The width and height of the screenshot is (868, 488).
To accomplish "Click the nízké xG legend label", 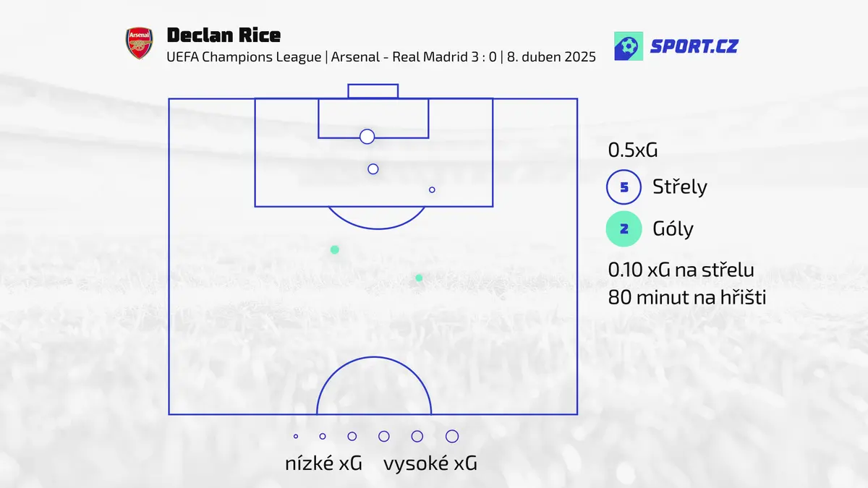I will pyautogui.click(x=323, y=463).
